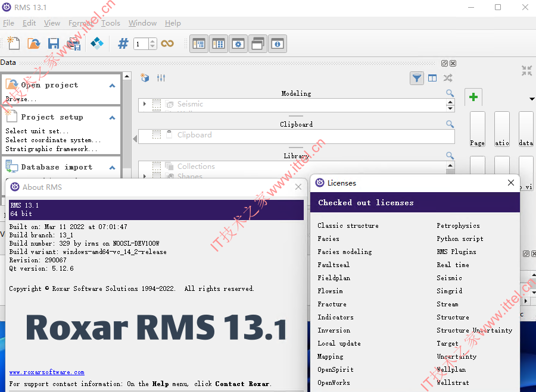The width and height of the screenshot is (536, 392).
Task: Toggle the filter funnel button in Data panel
Action: pyautogui.click(x=417, y=78)
